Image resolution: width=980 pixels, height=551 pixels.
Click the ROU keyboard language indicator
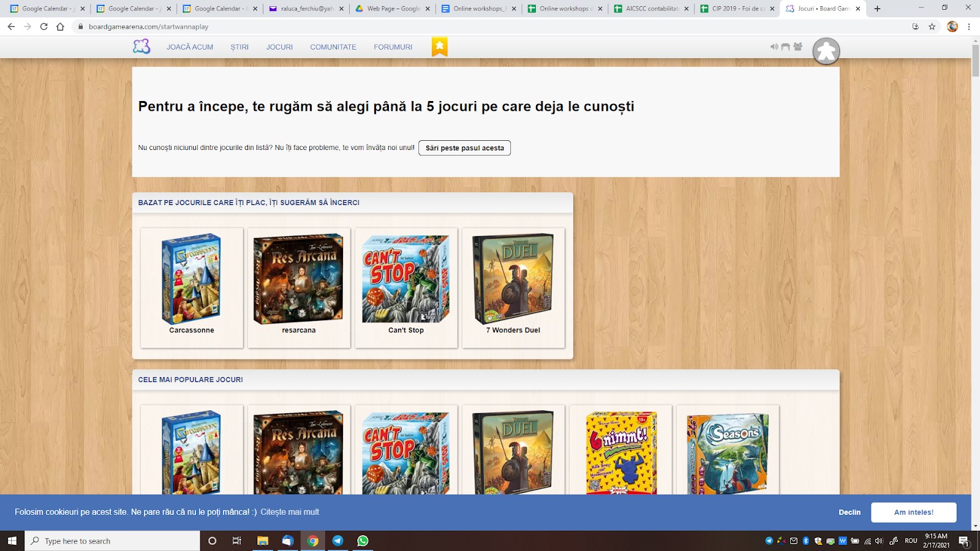tap(911, 541)
